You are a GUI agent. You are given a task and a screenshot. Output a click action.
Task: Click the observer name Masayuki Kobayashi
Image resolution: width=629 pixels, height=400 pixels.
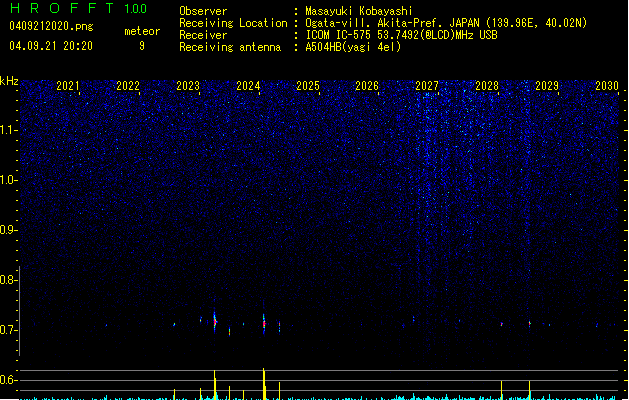(359, 11)
